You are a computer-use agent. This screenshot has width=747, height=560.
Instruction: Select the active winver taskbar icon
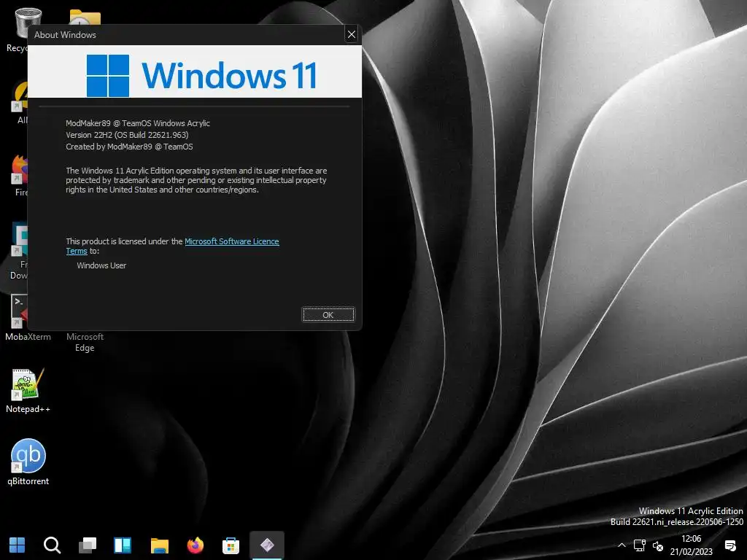267,545
